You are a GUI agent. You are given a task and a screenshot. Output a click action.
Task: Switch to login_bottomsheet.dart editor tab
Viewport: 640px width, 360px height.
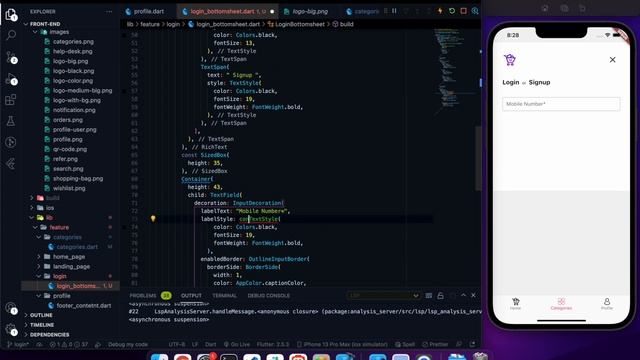click(228, 11)
